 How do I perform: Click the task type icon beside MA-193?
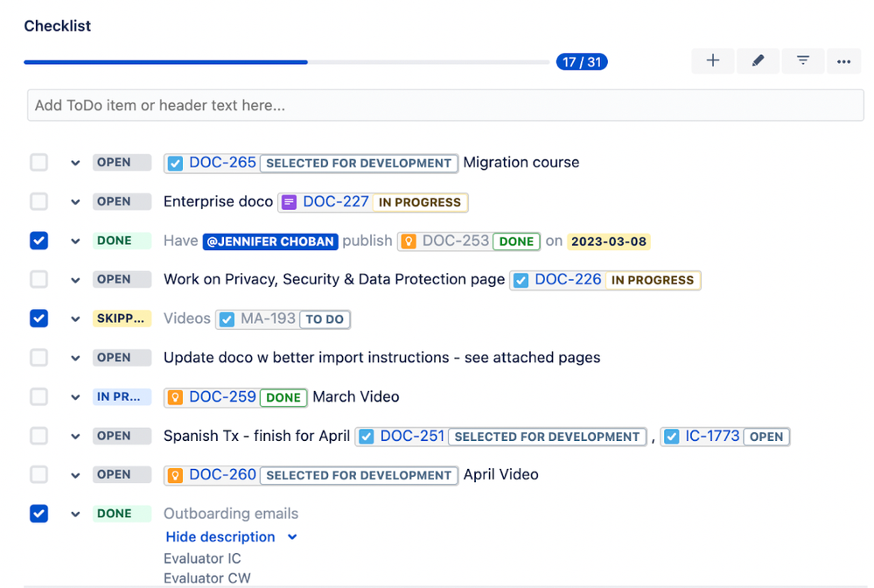pyautogui.click(x=227, y=319)
